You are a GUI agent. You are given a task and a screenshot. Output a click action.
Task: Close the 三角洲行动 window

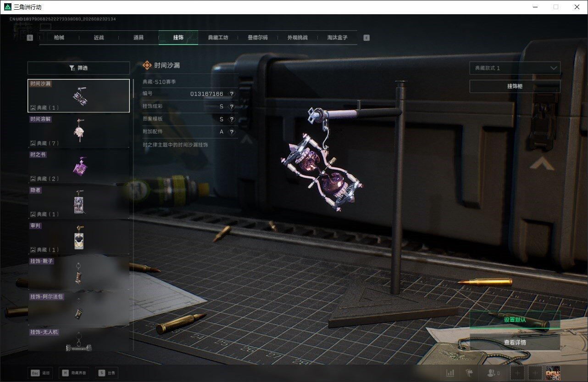point(577,7)
